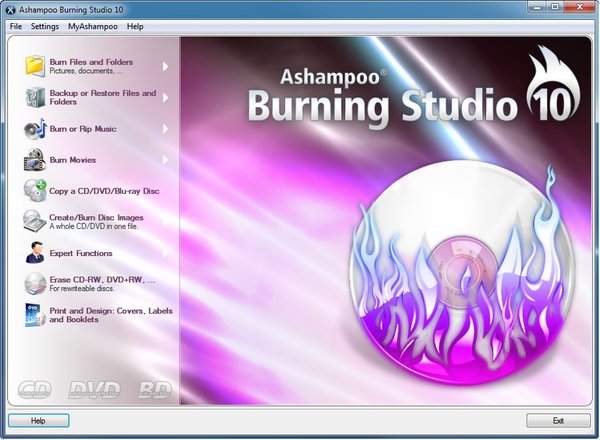Click the Burn or Rip Music icon

[x=34, y=128]
